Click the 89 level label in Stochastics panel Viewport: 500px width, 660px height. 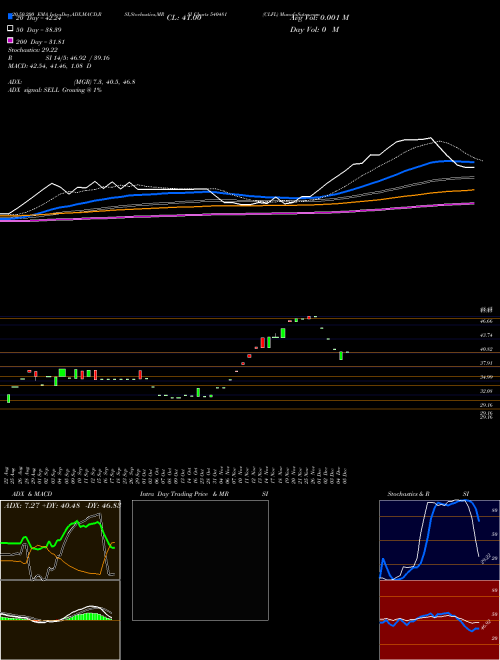pyautogui.click(x=495, y=510)
